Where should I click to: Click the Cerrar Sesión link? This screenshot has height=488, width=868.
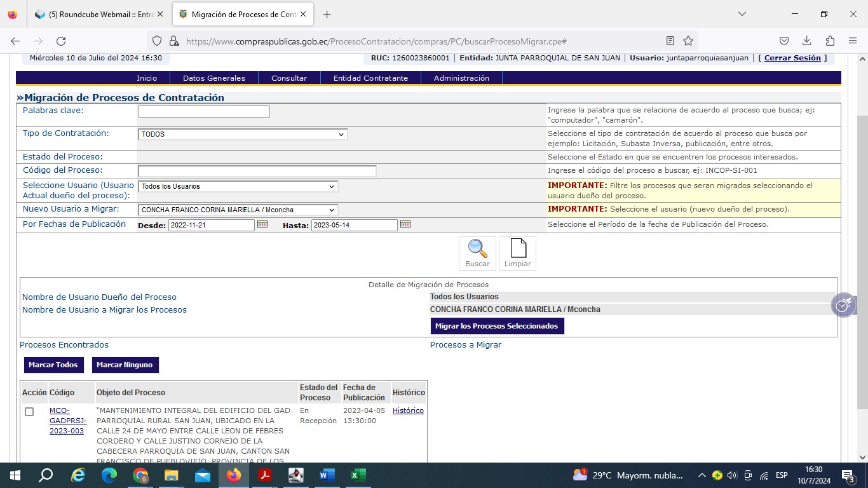[x=792, y=58]
